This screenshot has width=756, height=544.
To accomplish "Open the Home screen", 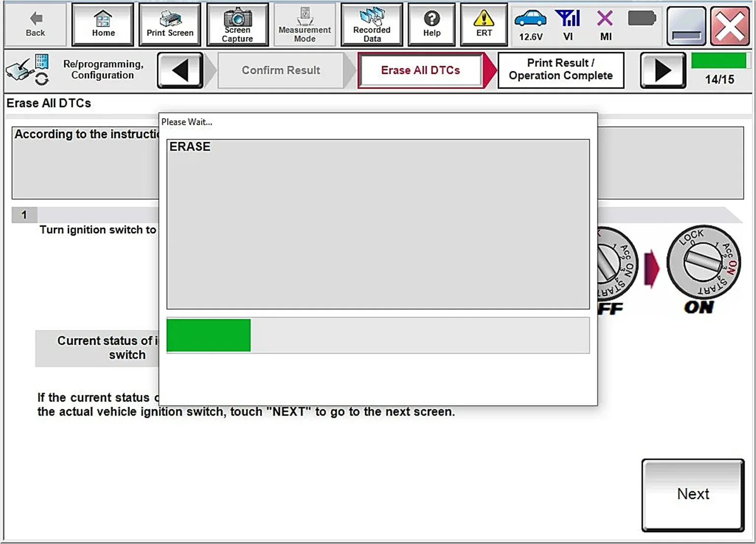I will [103, 25].
